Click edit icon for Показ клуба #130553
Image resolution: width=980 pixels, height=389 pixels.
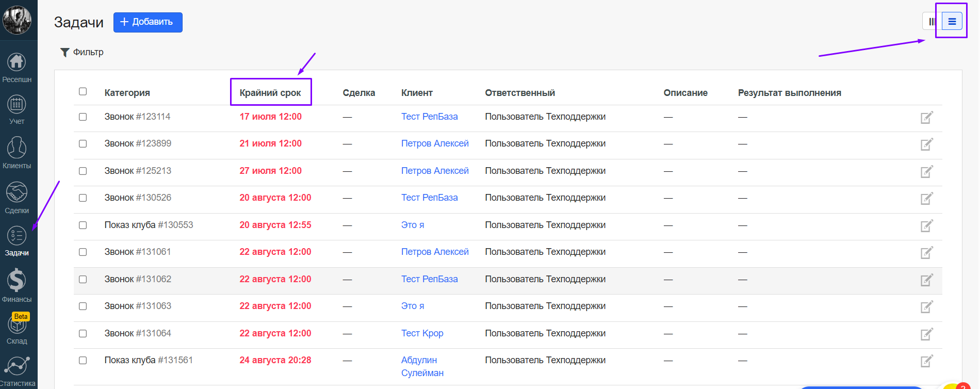[x=926, y=226]
